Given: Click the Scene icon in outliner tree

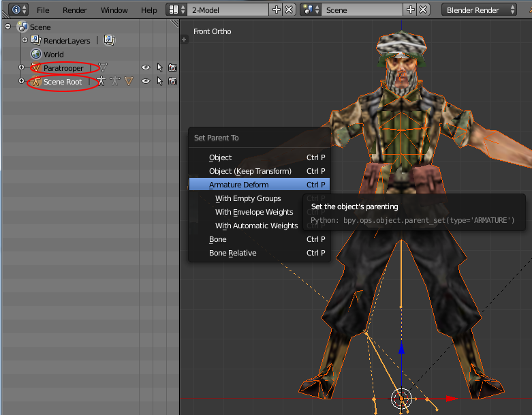Looking at the screenshot, I should pyautogui.click(x=22, y=27).
